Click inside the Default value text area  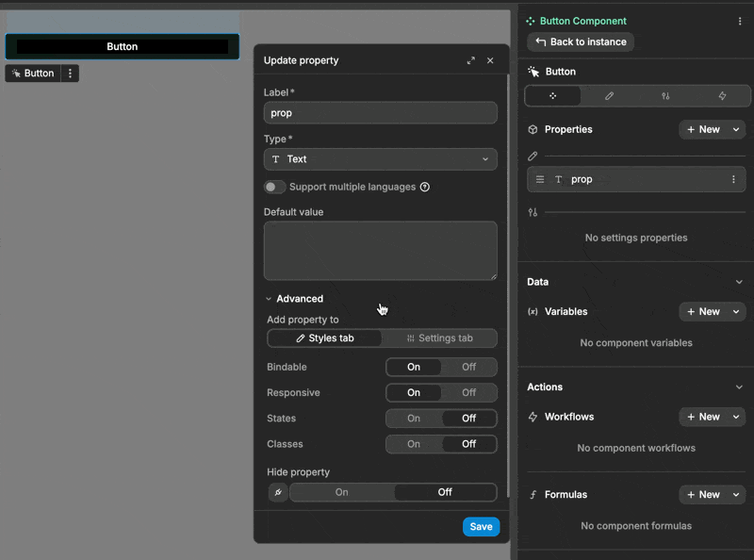380,250
